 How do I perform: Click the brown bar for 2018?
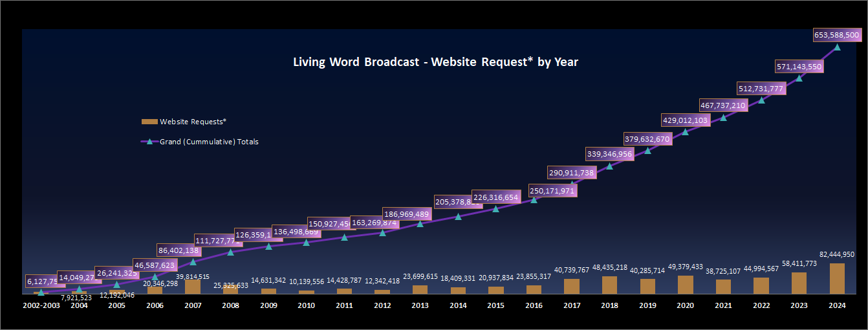610,285
